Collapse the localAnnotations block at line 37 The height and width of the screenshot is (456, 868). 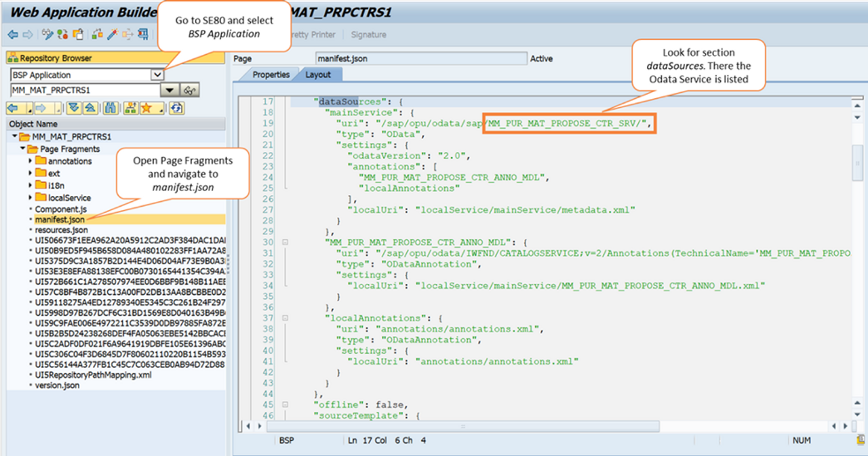pos(285,318)
